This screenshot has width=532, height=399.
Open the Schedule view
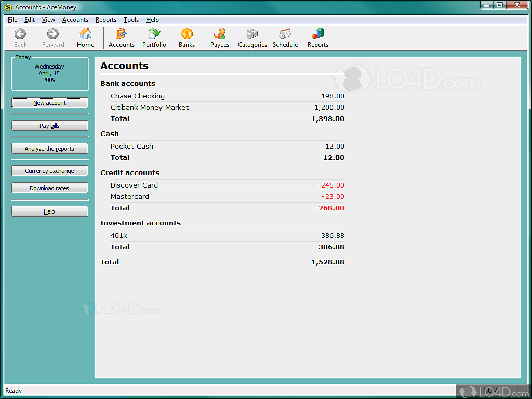(x=285, y=37)
